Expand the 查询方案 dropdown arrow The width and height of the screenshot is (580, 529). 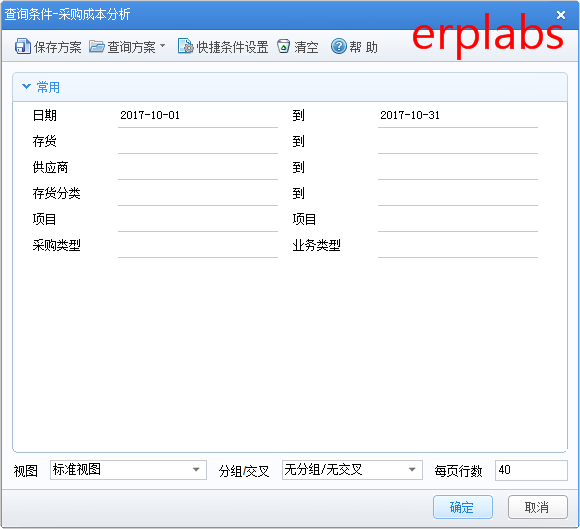pyautogui.click(x=162, y=46)
